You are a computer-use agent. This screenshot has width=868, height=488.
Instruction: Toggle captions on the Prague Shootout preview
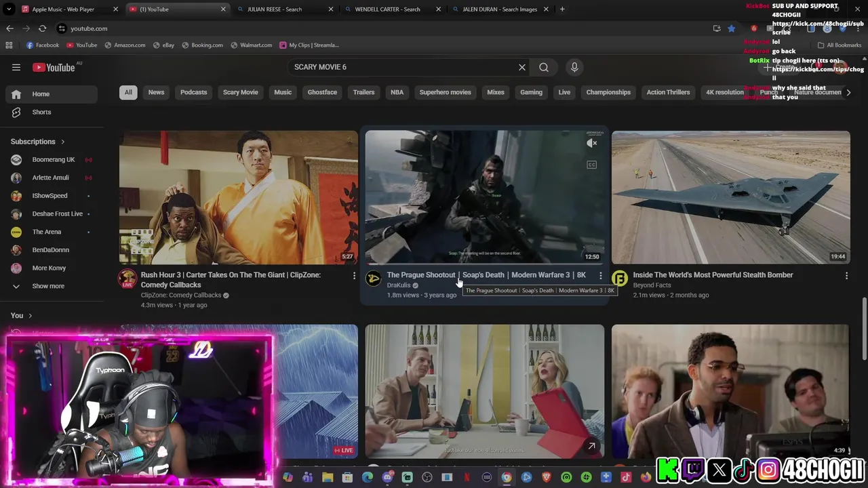pos(592,165)
